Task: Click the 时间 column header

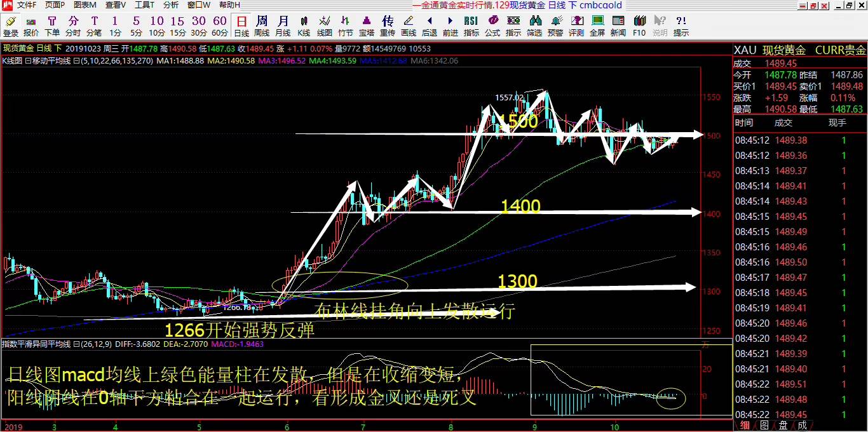Action: pyautogui.click(x=744, y=123)
